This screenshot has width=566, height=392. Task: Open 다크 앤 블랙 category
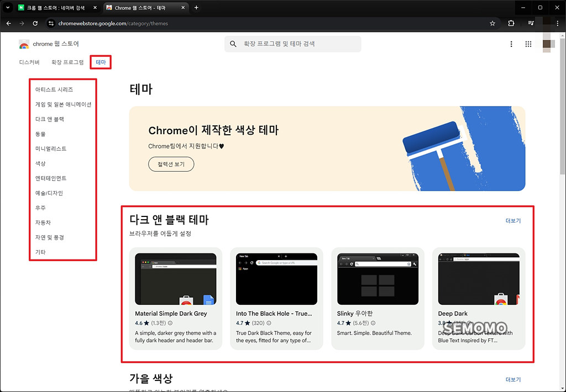click(49, 119)
